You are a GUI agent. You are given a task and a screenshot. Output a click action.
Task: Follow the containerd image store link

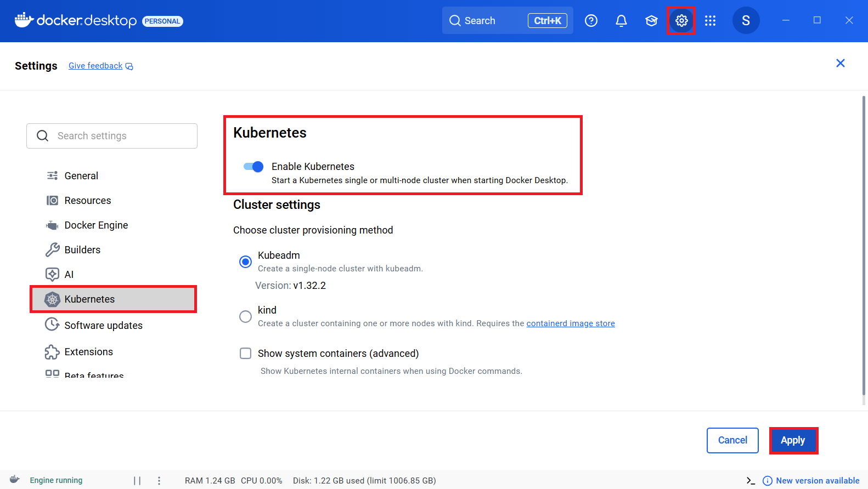click(571, 323)
